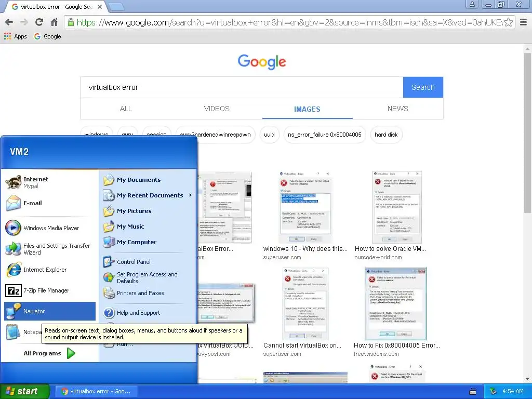The height and width of the screenshot is (399, 532).
Task: Open a new browser tab
Action: point(116,6)
